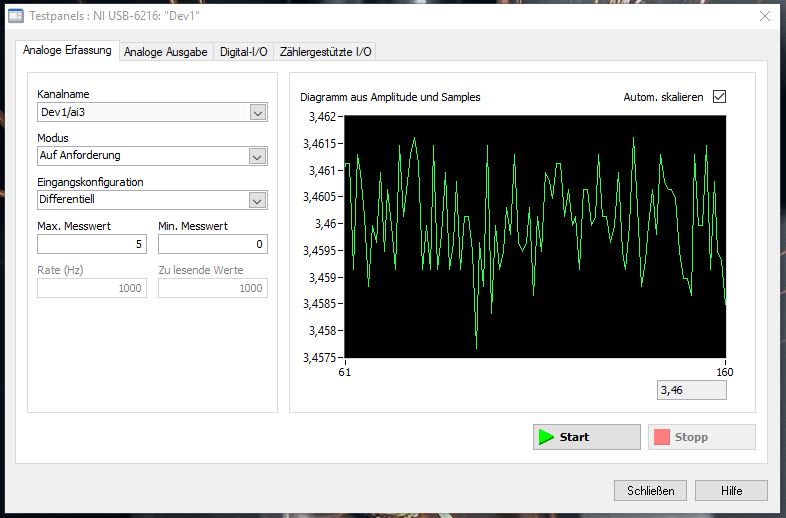Click the 3,46 value readout box
Screen dimensions: 786x518
691,390
